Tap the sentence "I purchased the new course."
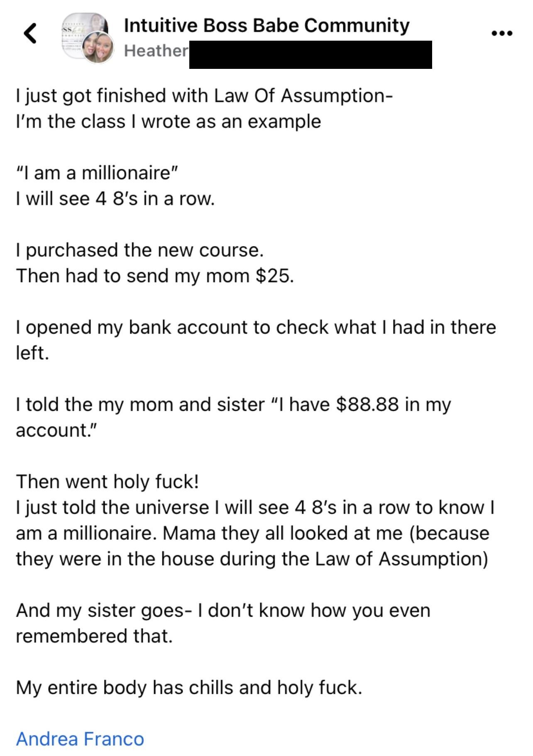533x756 pixels. click(x=140, y=250)
